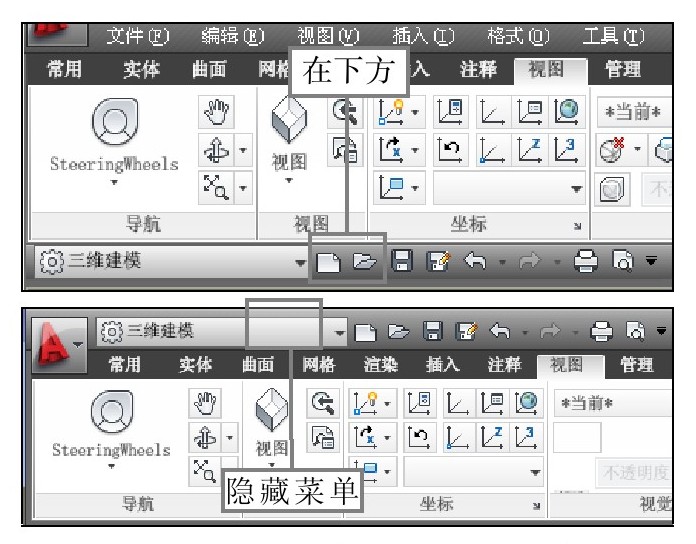Image resolution: width=696 pixels, height=544 pixels.
Task: Click SteeringWheels icon in lower ribbon
Action: pos(112,412)
